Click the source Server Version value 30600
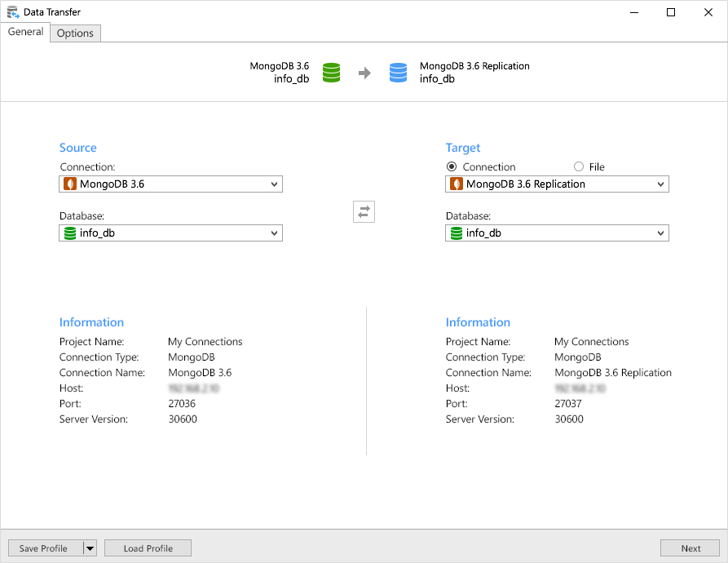Viewport: 728px width, 563px height. [183, 419]
